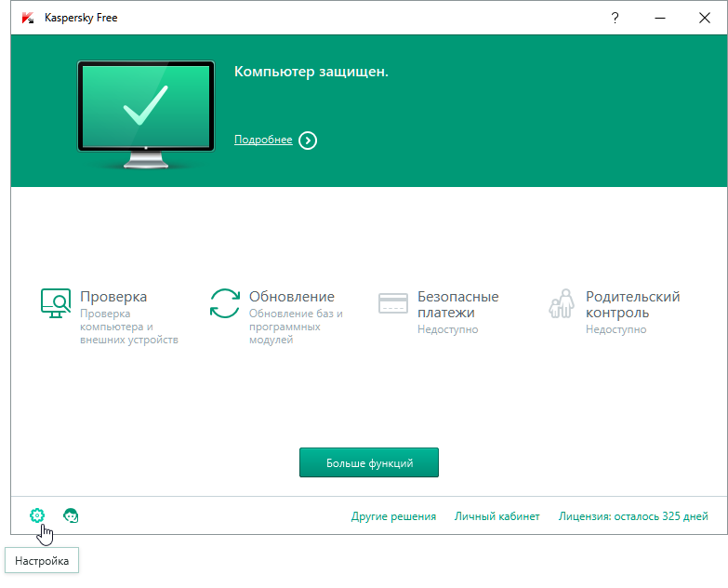This screenshot has height=588, width=728.
Task: Open settings via the gear icon
Action: tap(37, 515)
